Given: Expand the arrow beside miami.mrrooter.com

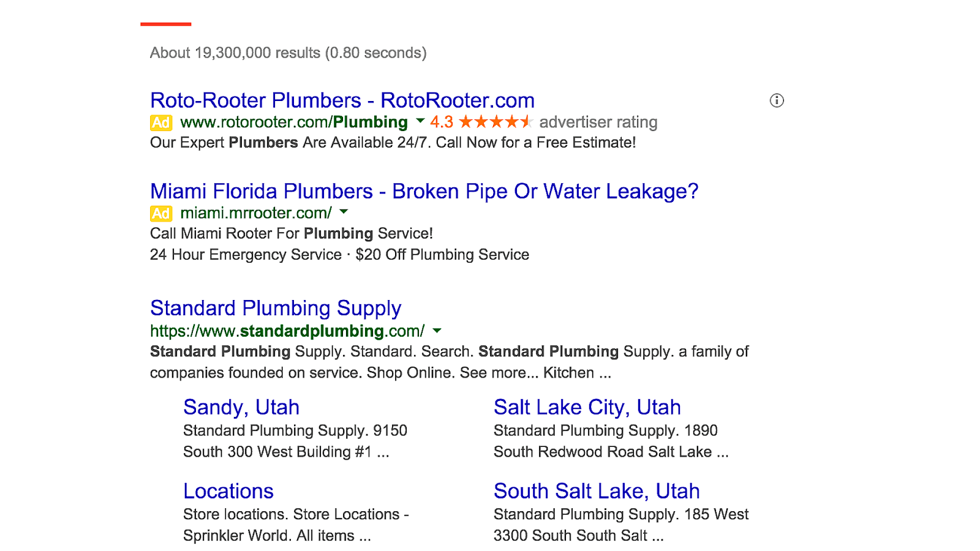Looking at the screenshot, I should click(344, 213).
